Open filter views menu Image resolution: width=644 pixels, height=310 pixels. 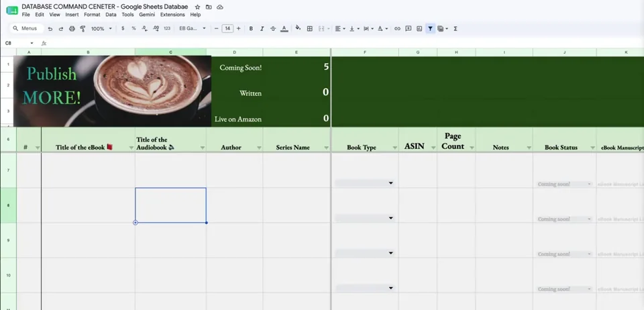pyautogui.click(x=442, y=29)
